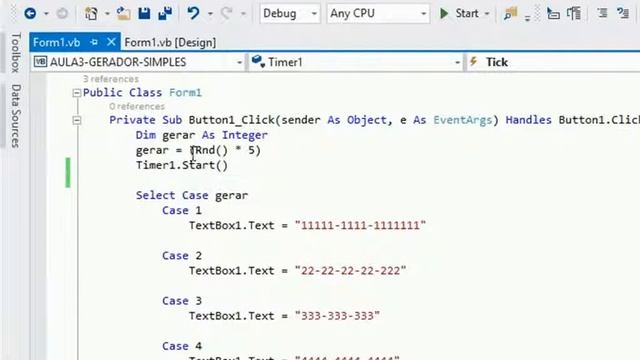Screen dimensions: 640x360
Task: Click the green change-tracking margin bar
Action: coord(68,173)
